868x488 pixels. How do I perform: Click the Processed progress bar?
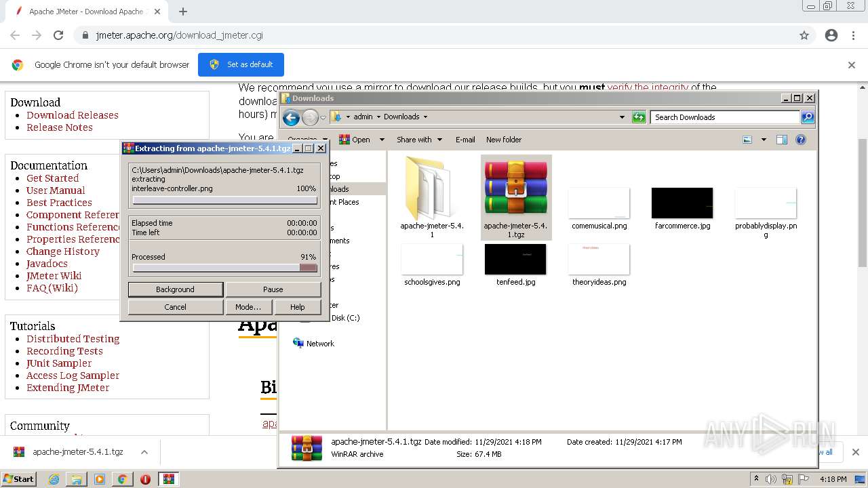coord(224,268)
